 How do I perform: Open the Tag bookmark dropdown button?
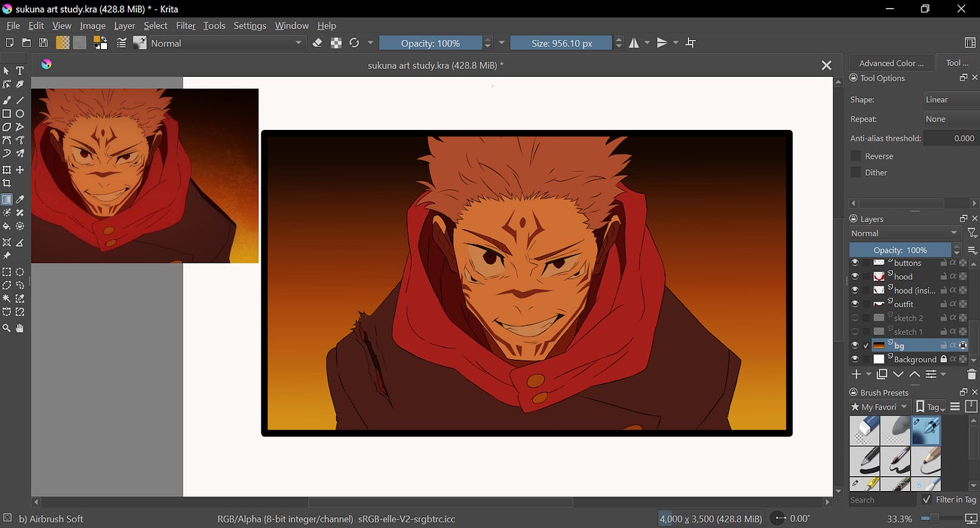point(931,407)
